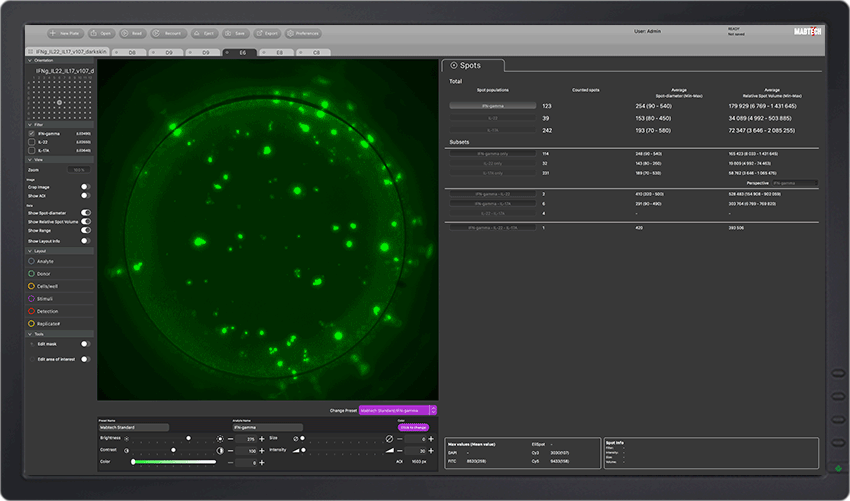Toggle Show Spot diameter switch
This screenshot has height=501, width=850.
tap(85, 213)
